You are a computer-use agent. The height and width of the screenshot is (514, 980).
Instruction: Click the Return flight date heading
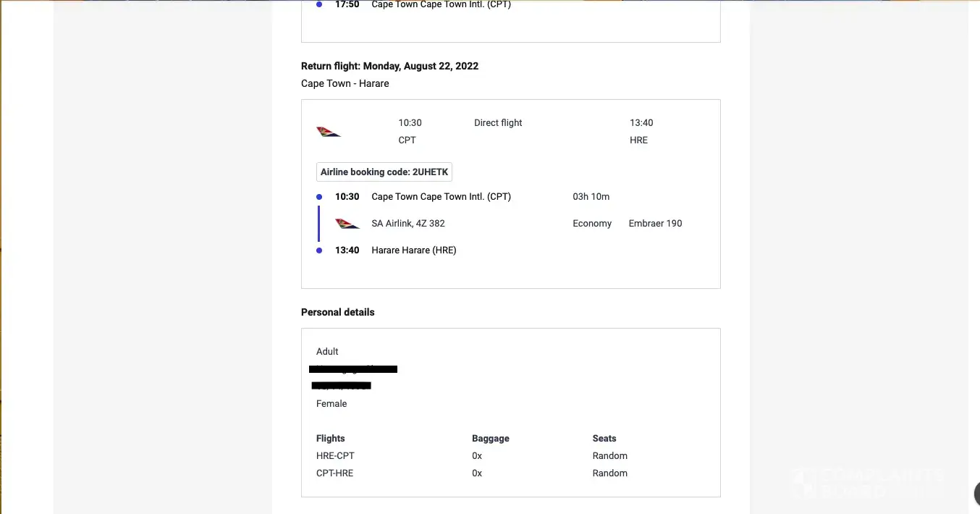(389, 66)
